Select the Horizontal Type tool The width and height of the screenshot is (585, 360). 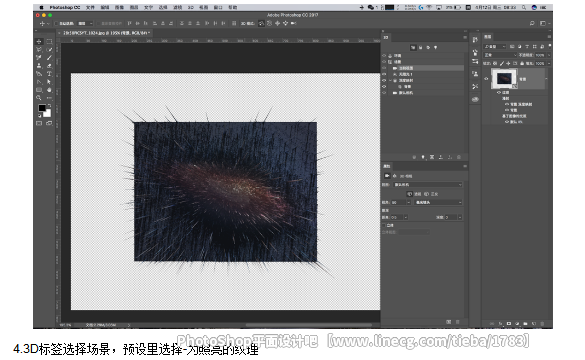click(x=49, y=74)
